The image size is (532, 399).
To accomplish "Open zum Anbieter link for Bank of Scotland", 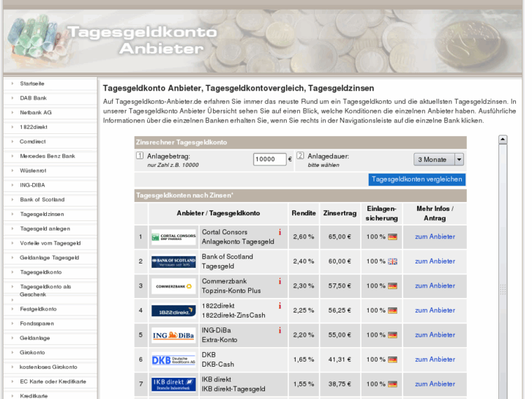I will (x=435, y=261).
